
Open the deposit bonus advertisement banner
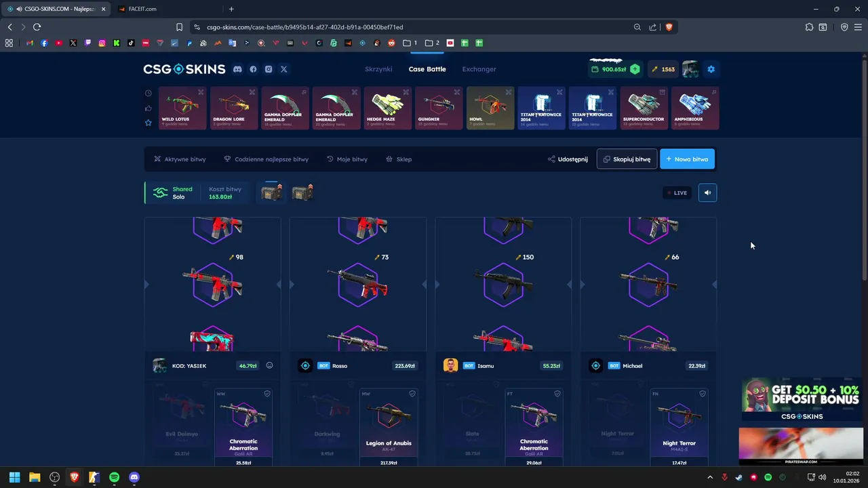[x=801, y=399]
